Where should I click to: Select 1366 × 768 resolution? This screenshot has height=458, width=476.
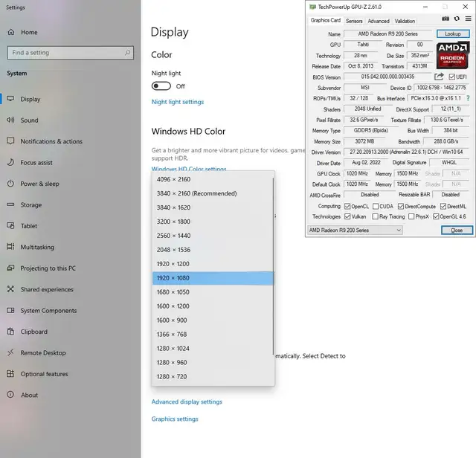pos(213,334)
